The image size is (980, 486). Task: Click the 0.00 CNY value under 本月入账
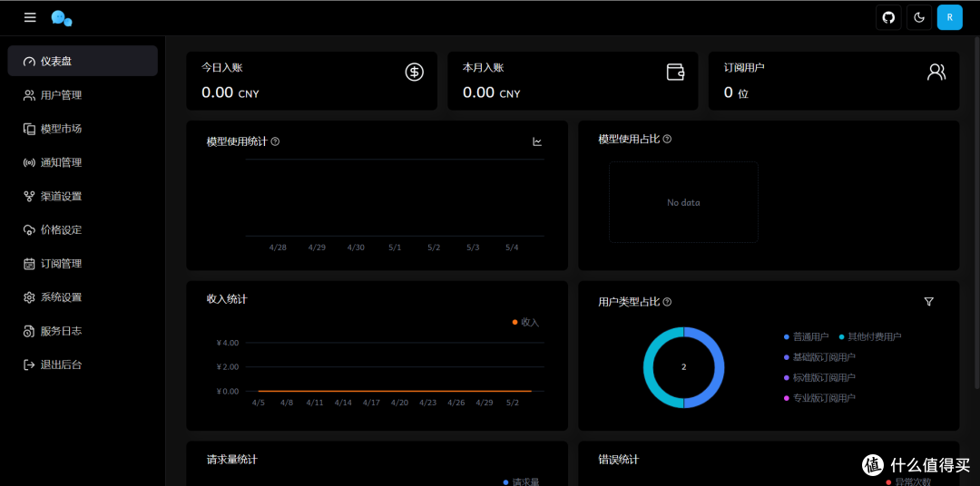491,93
